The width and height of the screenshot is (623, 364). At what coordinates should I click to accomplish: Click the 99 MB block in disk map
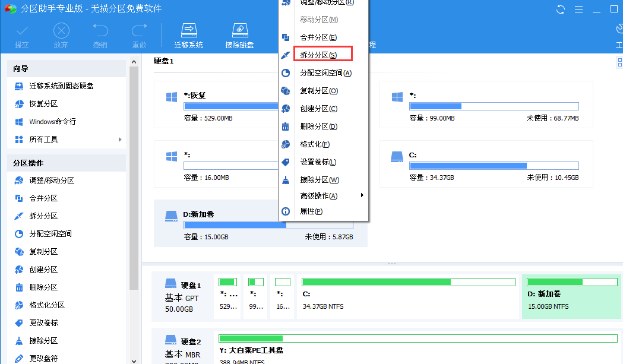[256, 296]
